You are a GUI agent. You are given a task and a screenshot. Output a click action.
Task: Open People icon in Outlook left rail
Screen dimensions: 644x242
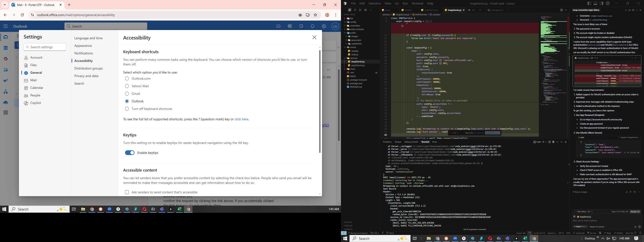pyautogui.click(x=5, y=70)
